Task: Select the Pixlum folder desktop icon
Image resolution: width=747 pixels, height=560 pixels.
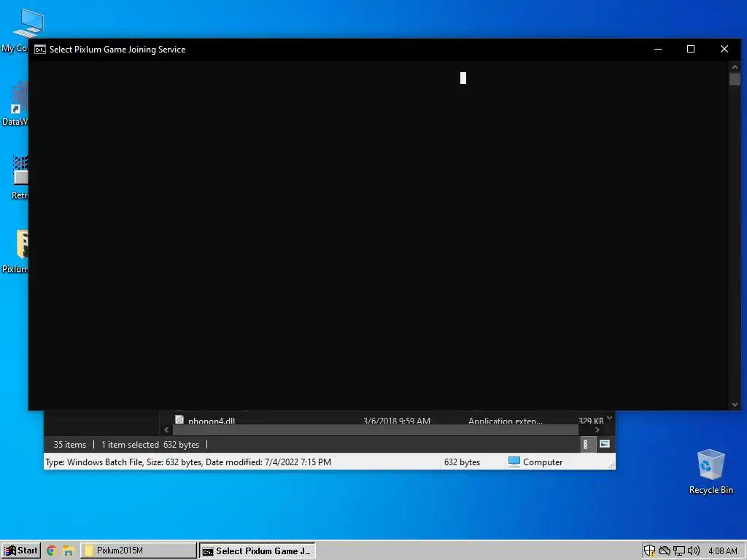Action: pos(15,252)
